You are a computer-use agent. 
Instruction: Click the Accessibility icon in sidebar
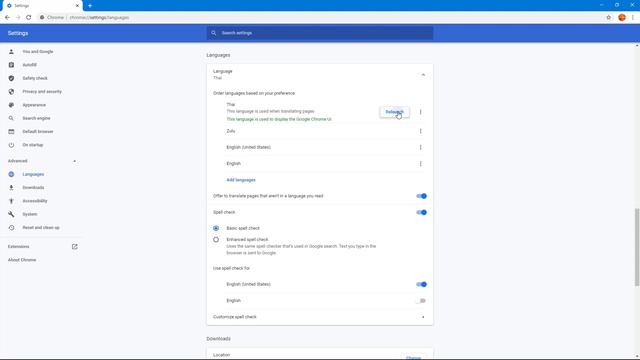(x=11, y=201)
